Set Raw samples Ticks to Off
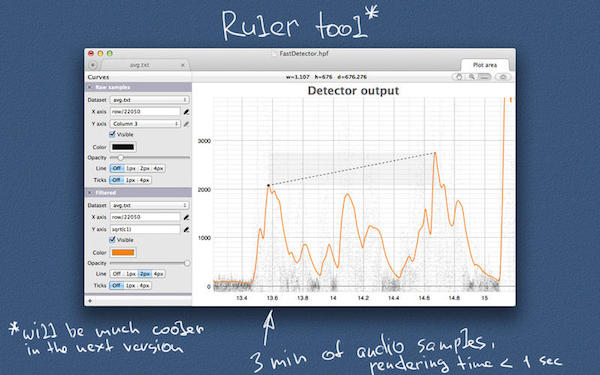This screenshot has width=600, height=375. pyautogui.click(x=117, y=180)
